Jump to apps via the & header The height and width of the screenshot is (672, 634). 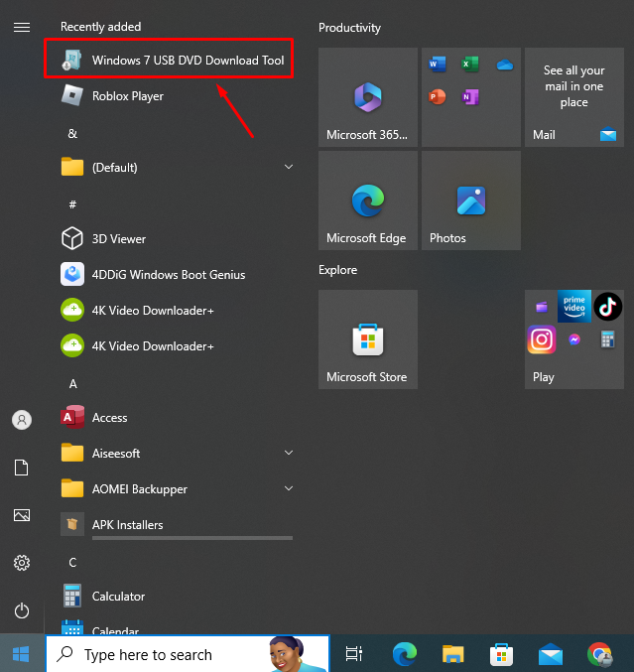click(72, 134)
